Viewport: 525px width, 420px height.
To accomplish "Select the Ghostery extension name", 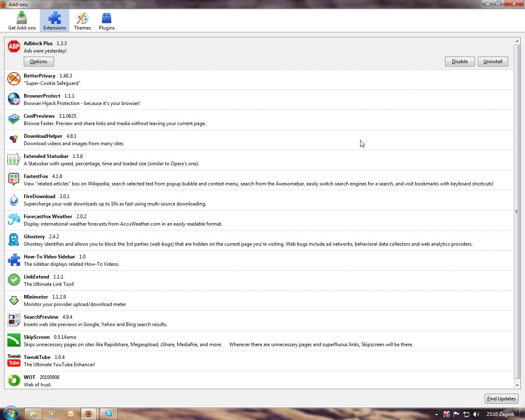I will tap(34, 237).
